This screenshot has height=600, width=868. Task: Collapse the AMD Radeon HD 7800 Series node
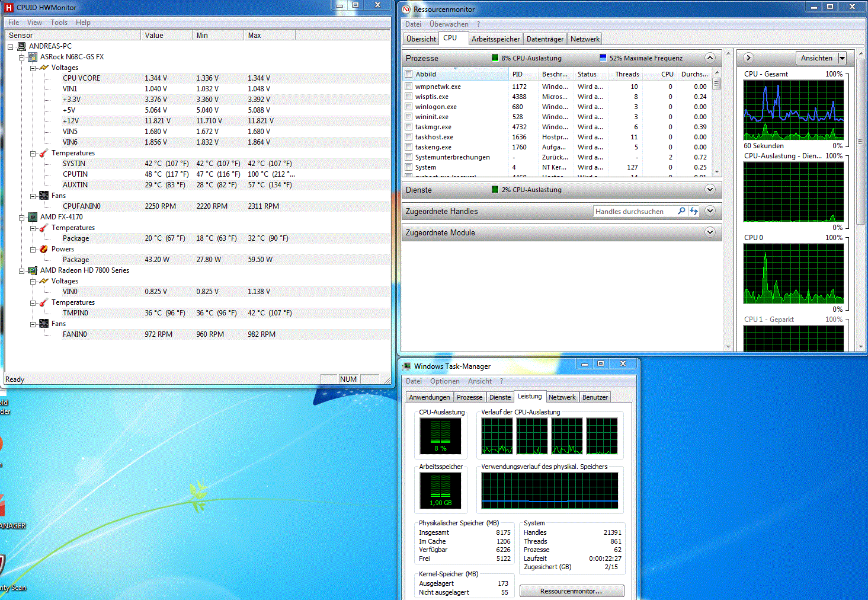(22, 270)
